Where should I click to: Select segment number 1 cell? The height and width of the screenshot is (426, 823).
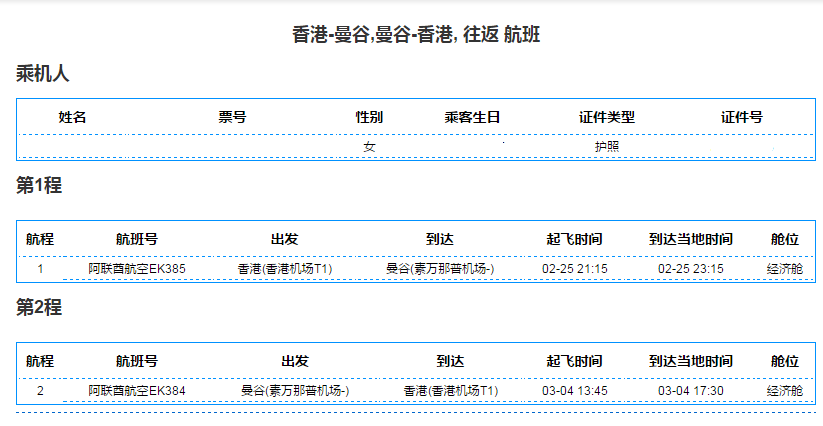click(x=40, y=269)
